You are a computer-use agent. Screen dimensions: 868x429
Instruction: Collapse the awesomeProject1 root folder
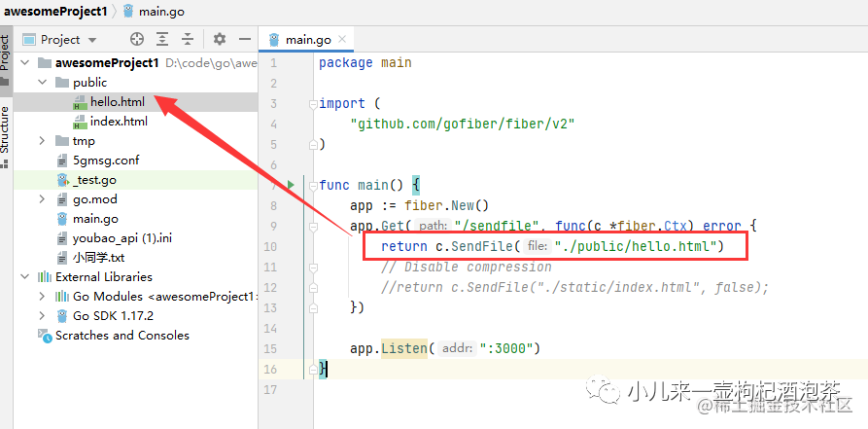point(25,63)
